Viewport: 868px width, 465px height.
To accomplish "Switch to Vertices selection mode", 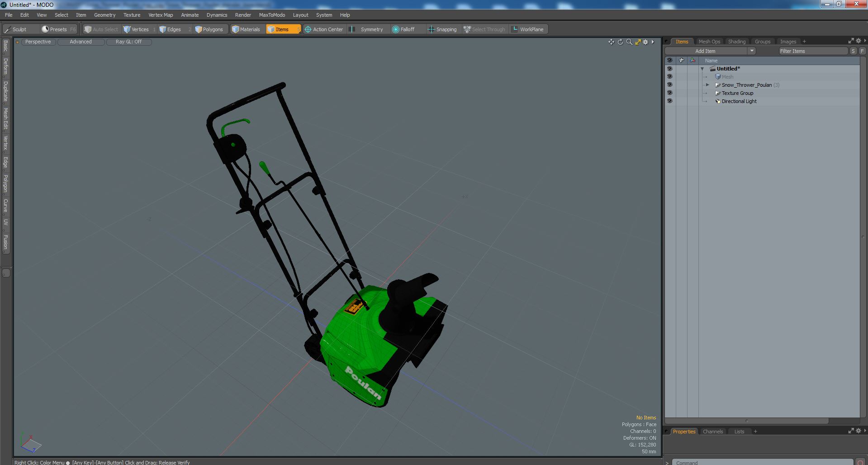I will (x=140, y=29).
